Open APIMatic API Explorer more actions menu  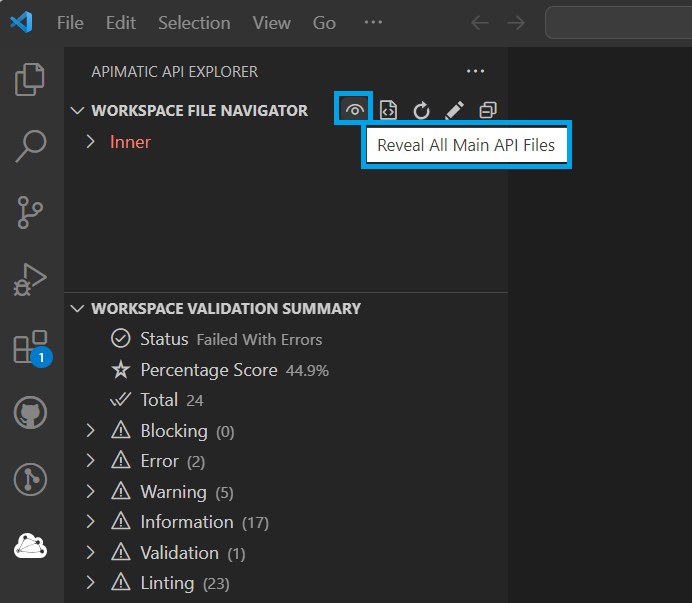[x=475, y=71]
